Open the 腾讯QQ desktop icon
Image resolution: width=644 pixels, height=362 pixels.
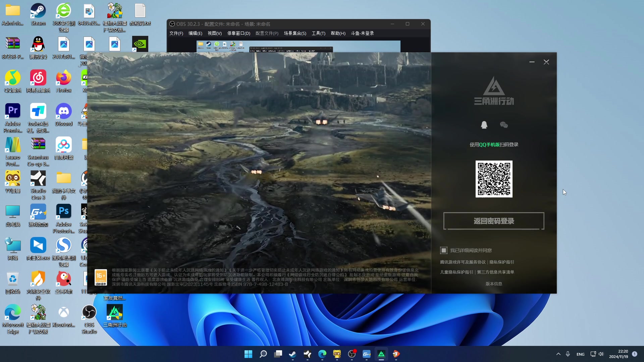38,48
